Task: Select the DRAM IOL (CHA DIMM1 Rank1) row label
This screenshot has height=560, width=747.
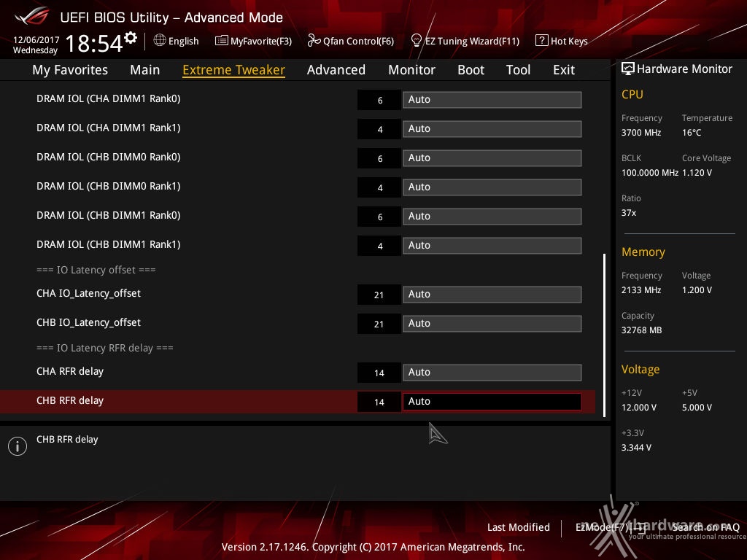Action: click(x=109, y=128)
